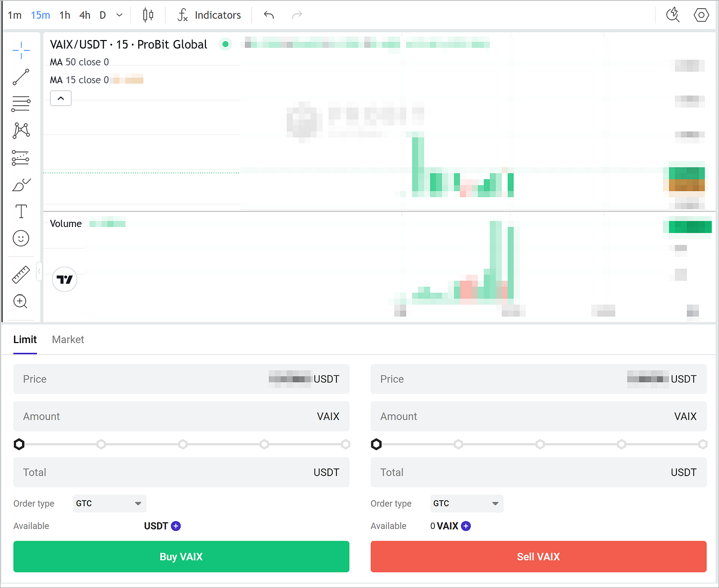The image size is (719, 588).
Task: Set buy amount slider to 50%
Action: 183,444
